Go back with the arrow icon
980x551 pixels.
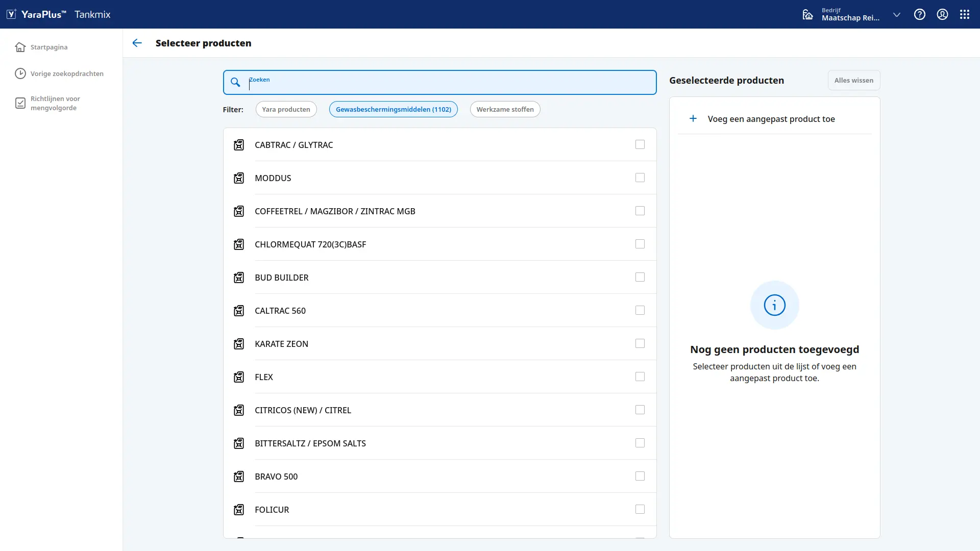coord(137,43)
